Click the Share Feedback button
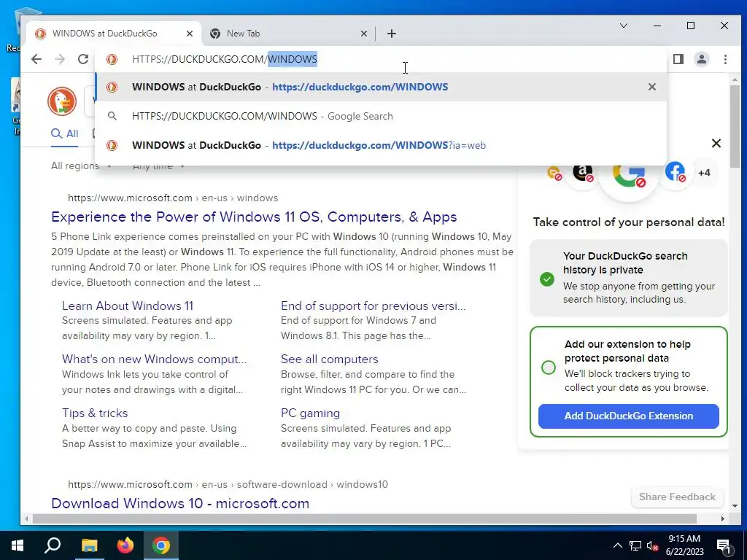 tap(677, 497)
